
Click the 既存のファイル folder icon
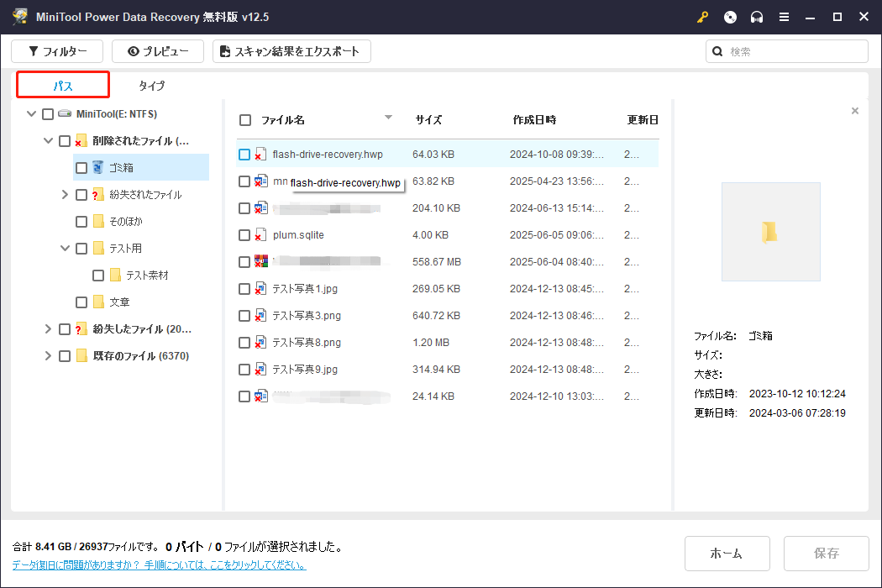[x=81, y=355]
